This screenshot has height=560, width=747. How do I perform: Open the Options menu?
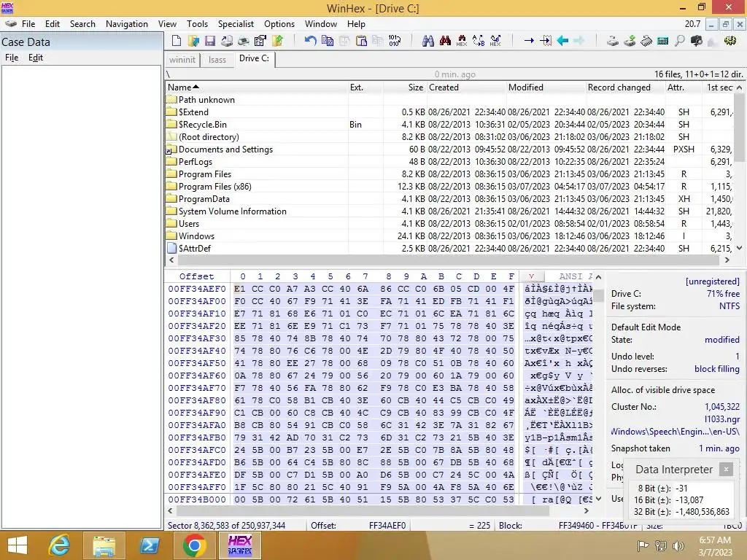click(x=279, y=24)
